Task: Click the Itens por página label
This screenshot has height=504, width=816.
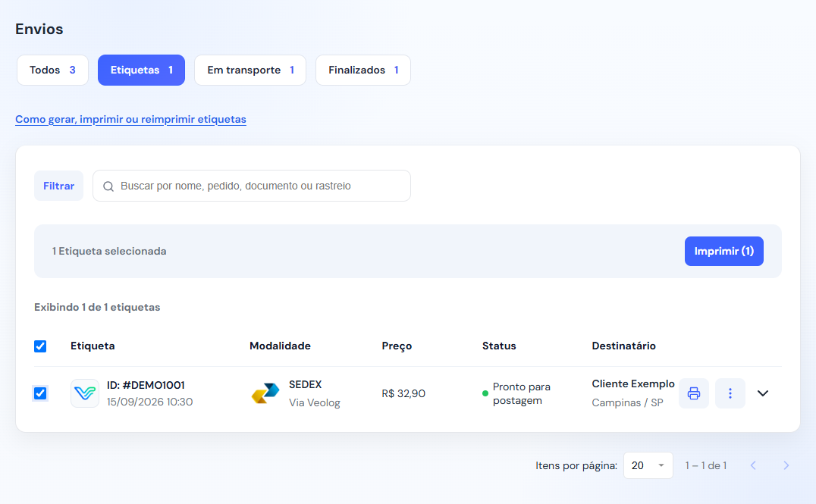Action: pos(576,465)
